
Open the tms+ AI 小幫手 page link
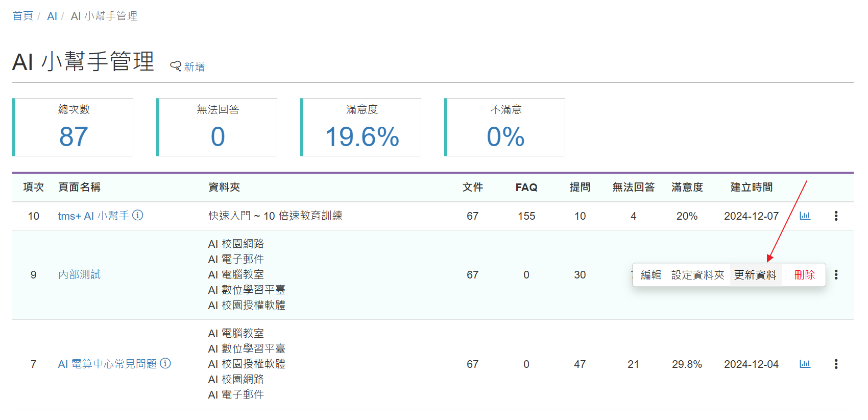[x=93, y=216]
